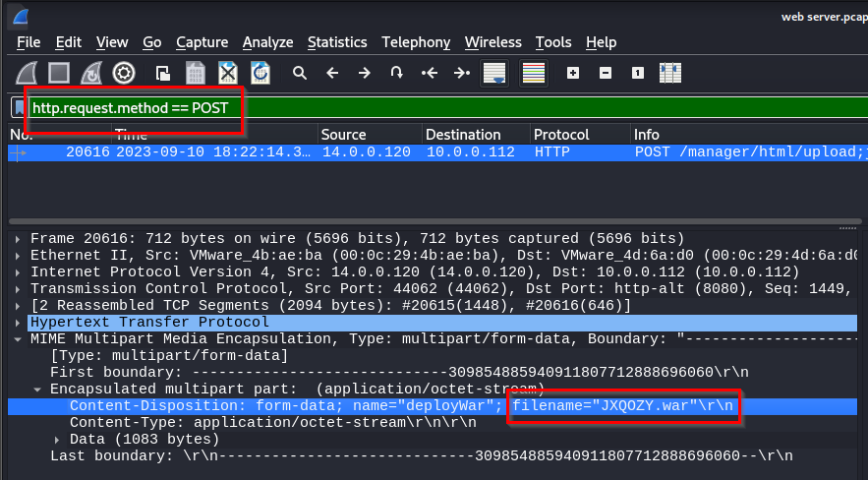Toggle auto-scroll during live capture
Image resolution: width=868 pixels, height=480 pixels.
(494, 73)
